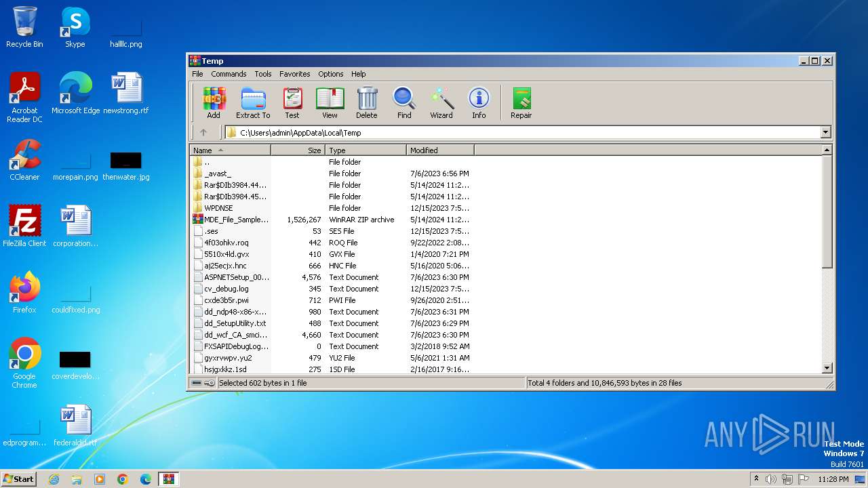This screenshot has height=488, width=868.
Task: Open Skype desktop shortcut
Action: 75,28
